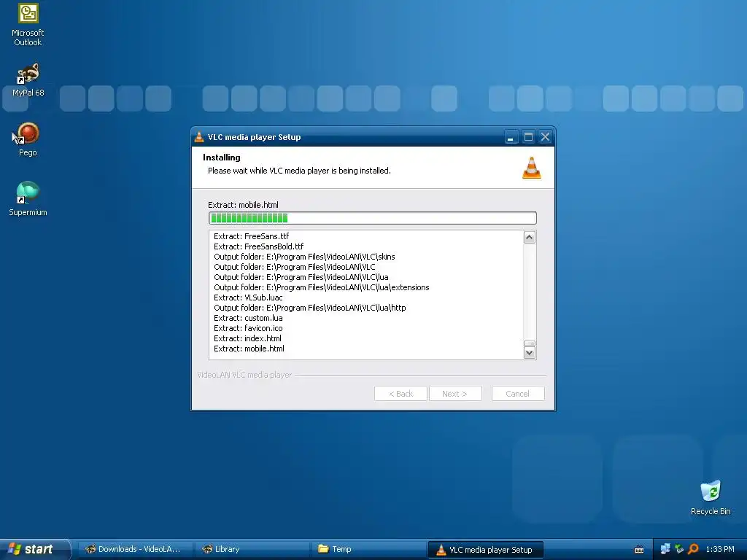The image size is (747, 560).
Task: Click the VLC cone icon in the installer header
Action: pyautogui.click(x=532, y=168)
